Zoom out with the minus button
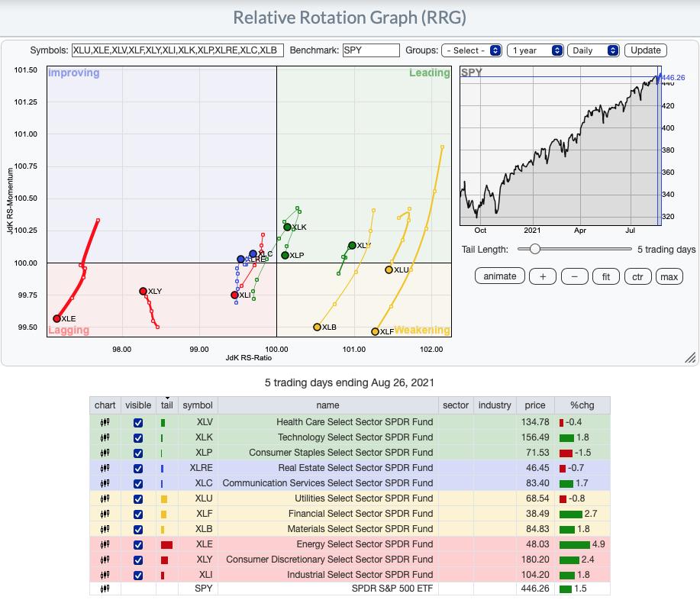The image size is (700, 600). (x=575, y=277)
